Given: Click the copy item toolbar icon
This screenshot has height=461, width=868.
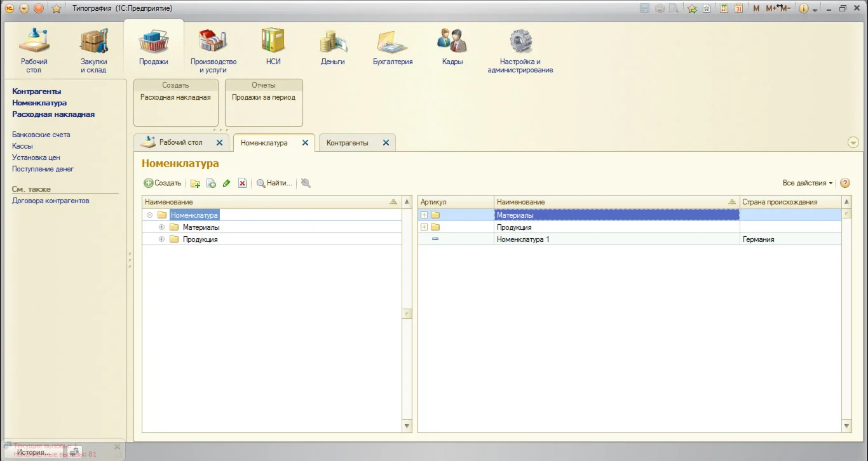Looking at the screenshot, I should pyautogui.click(x=212, y=184).
